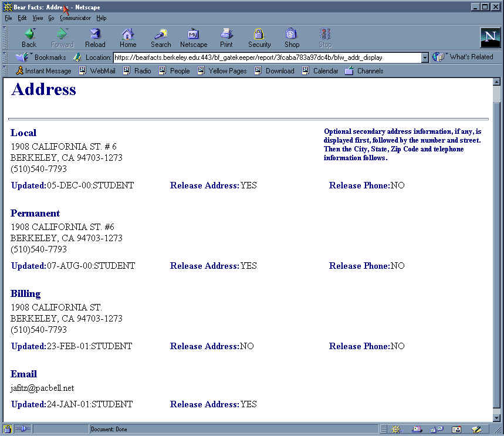Open the View menu
The height and width of the screenshot is (436, 504).
point(38,18)
